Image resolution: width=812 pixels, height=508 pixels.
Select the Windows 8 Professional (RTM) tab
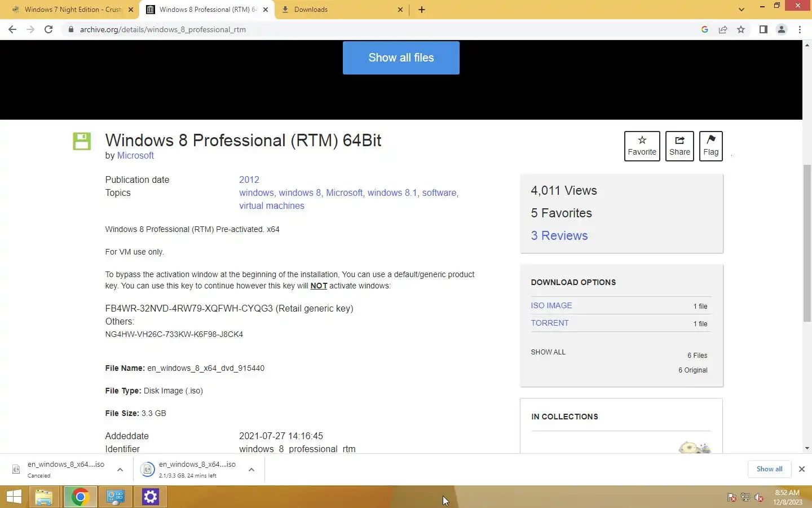point(207,10)
